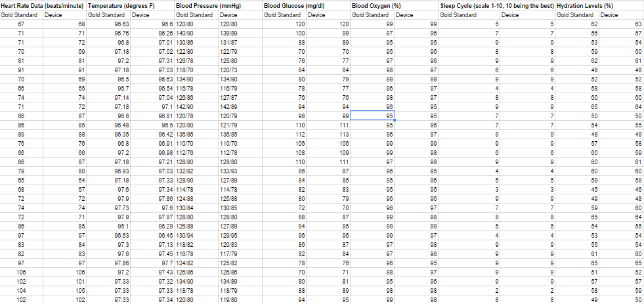Click the blood pressure cell showing 142/89
This screenshot has height=304, width=644.
pyautogui.click(x=229, y=106)
